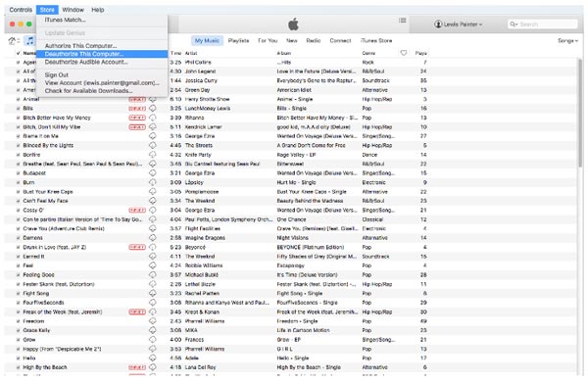Sort by Genre column header

[368, 53]
